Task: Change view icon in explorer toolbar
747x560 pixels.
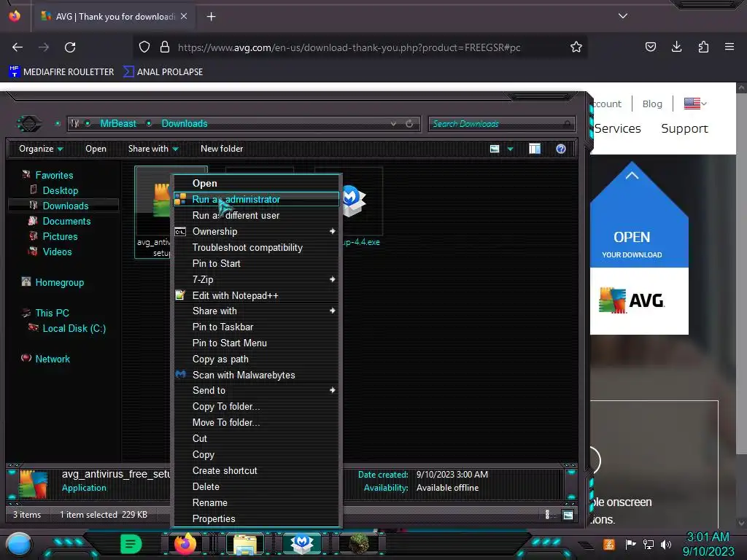Action: [x=495, y=149]
